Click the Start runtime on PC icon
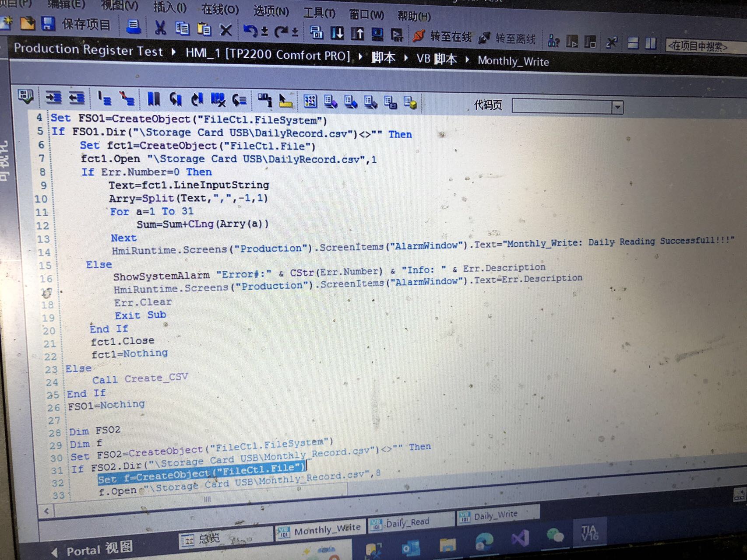Screen dimensions: 747x560 click(x=397, y=35)
